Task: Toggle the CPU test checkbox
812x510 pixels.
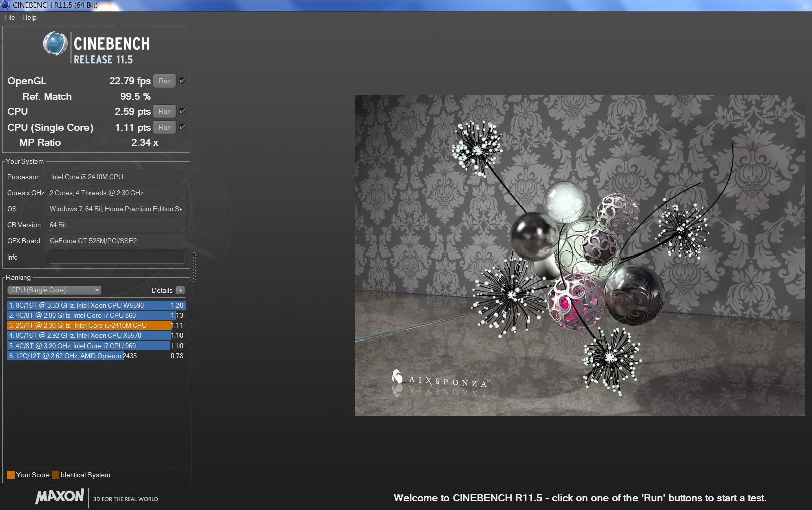Action: point(182,111)
